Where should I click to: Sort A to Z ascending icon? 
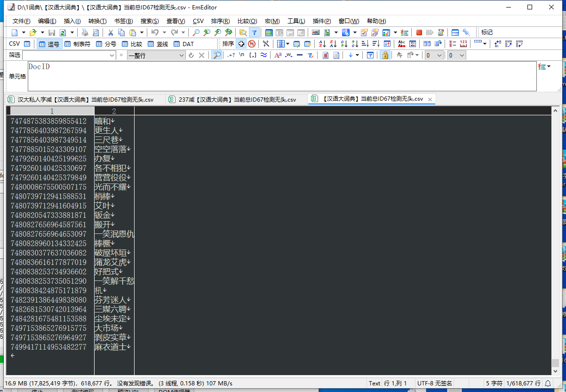pos(322,44)
